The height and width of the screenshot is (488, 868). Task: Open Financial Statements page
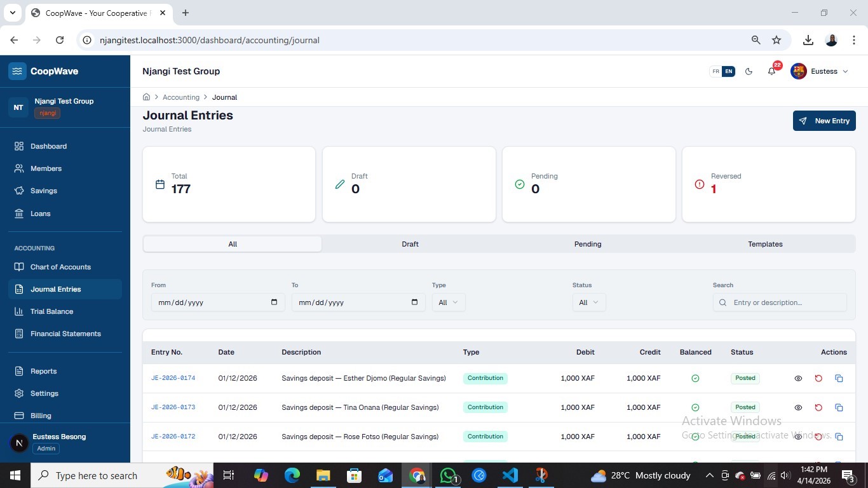coord(65,334)
